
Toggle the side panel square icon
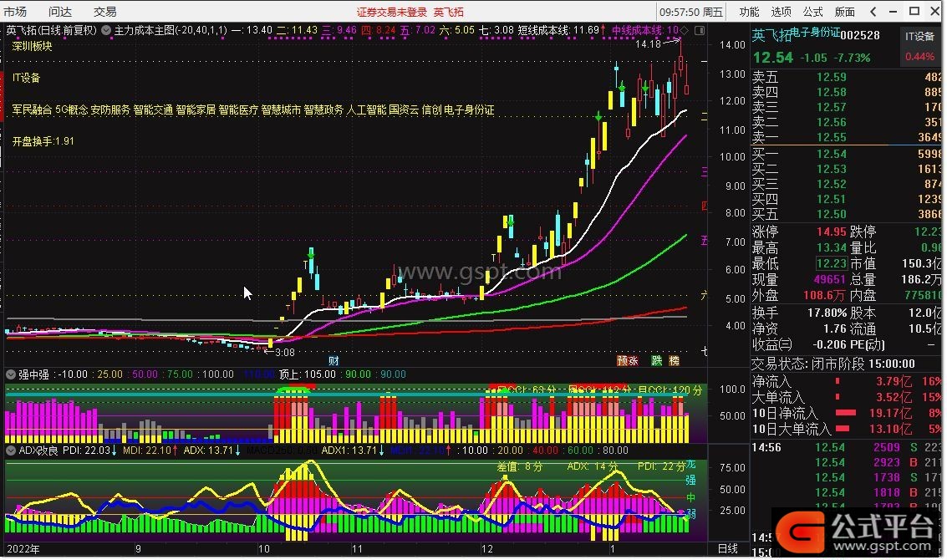coord(700,29)
